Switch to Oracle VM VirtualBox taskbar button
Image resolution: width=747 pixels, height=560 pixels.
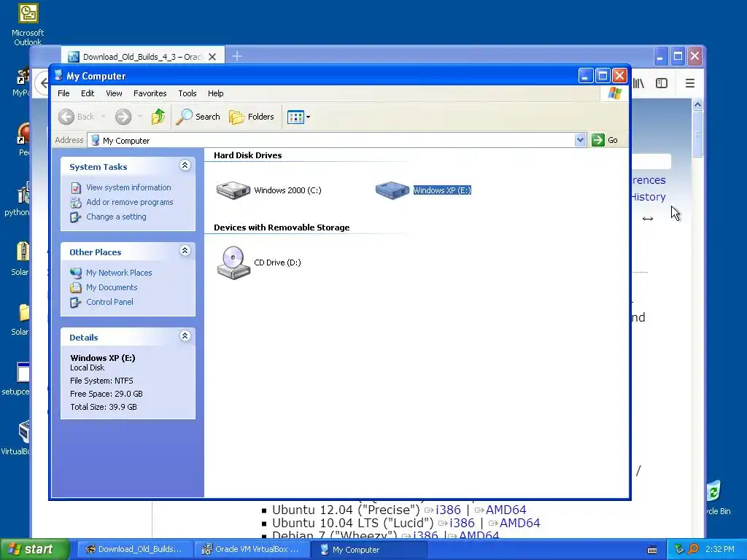coord(252,550)
